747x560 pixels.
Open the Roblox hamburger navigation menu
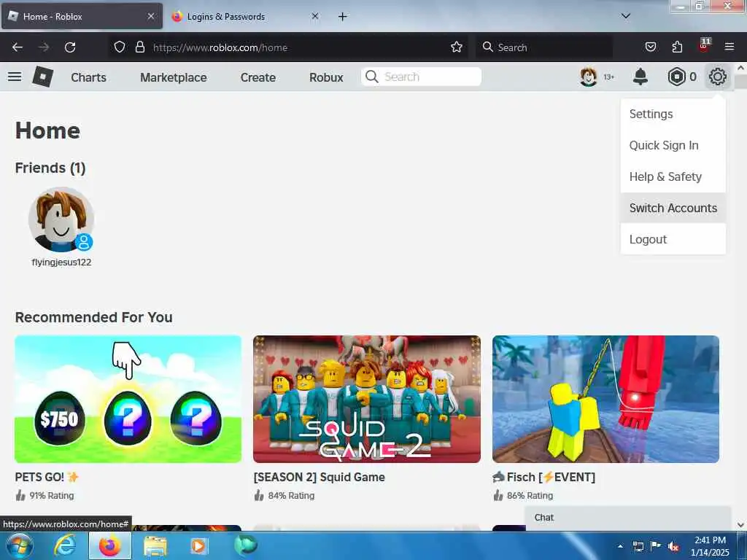pos(15,77)
